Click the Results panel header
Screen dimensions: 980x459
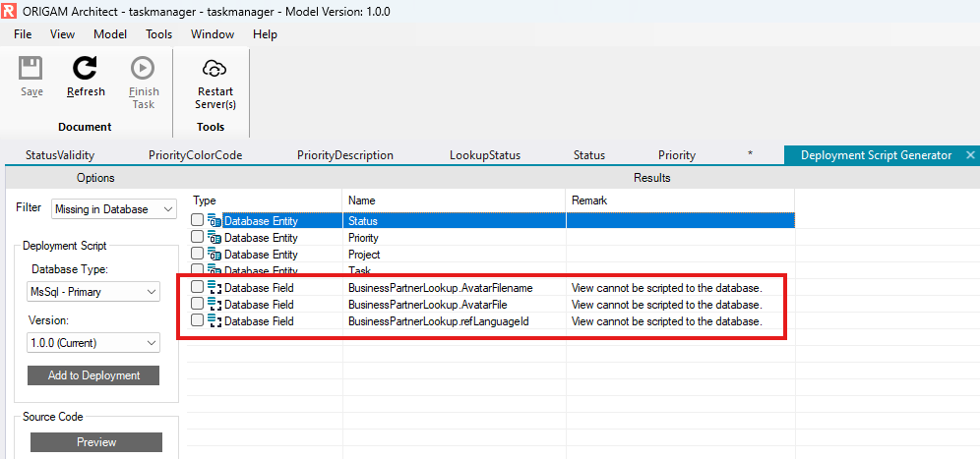click(x=652, y=178)
